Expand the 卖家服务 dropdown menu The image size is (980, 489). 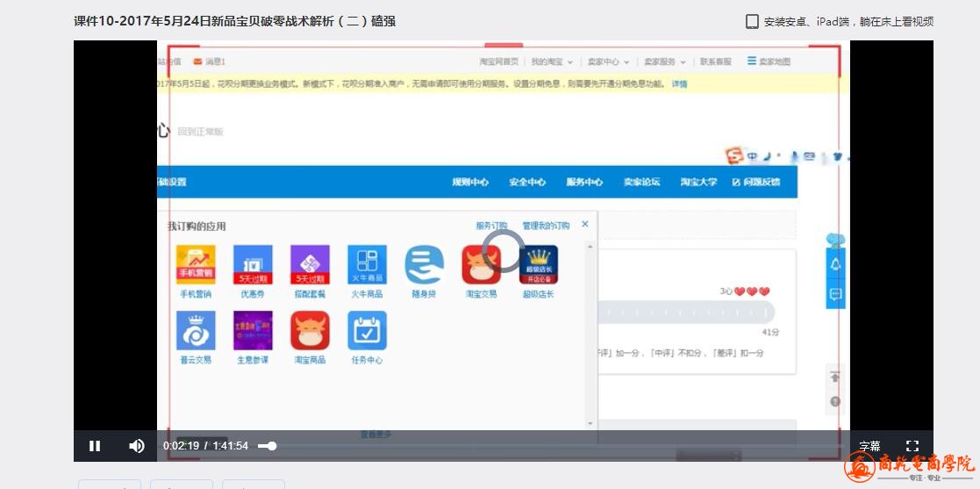pos(664,62)
